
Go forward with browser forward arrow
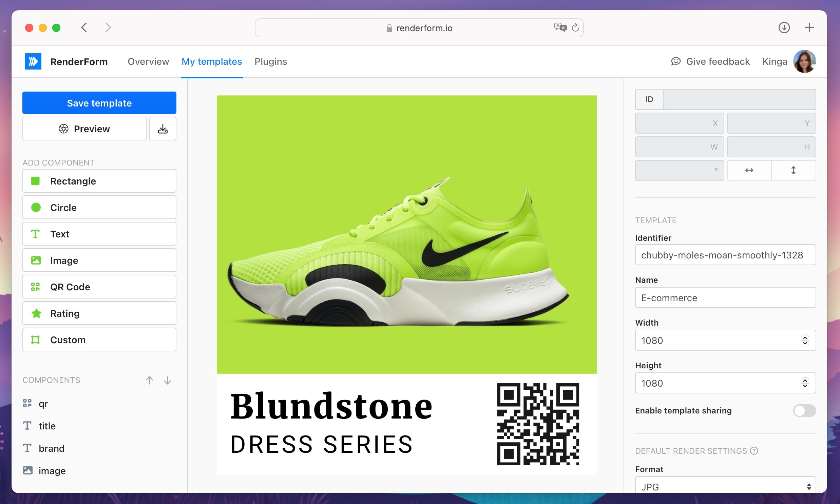click(108, 27)
